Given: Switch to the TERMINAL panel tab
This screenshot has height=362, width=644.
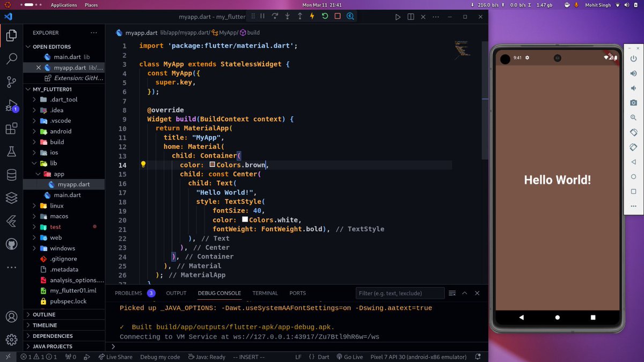Looking at the screenshot, I should (265, 293).
